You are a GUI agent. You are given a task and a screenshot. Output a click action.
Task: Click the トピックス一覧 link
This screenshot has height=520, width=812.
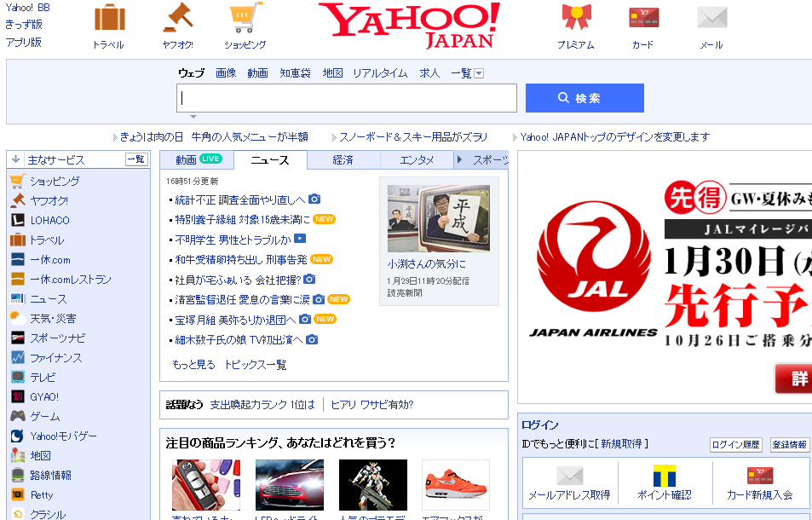tap(256, 365)
